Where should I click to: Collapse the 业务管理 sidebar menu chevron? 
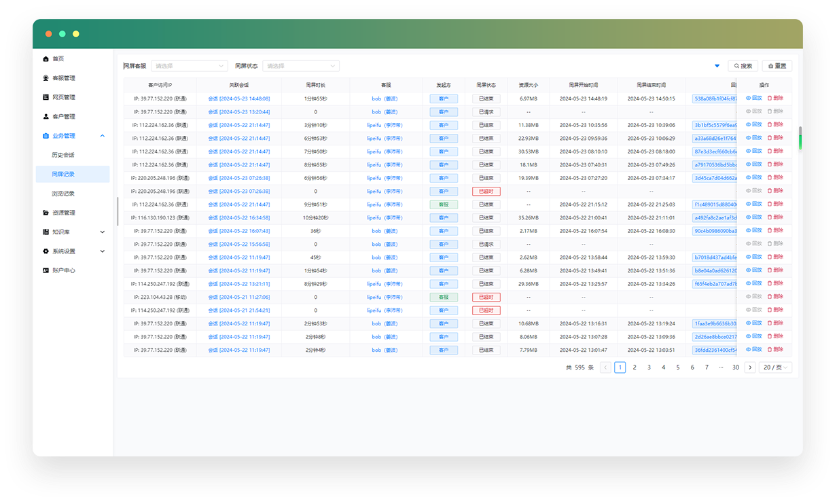click(102, 136)
